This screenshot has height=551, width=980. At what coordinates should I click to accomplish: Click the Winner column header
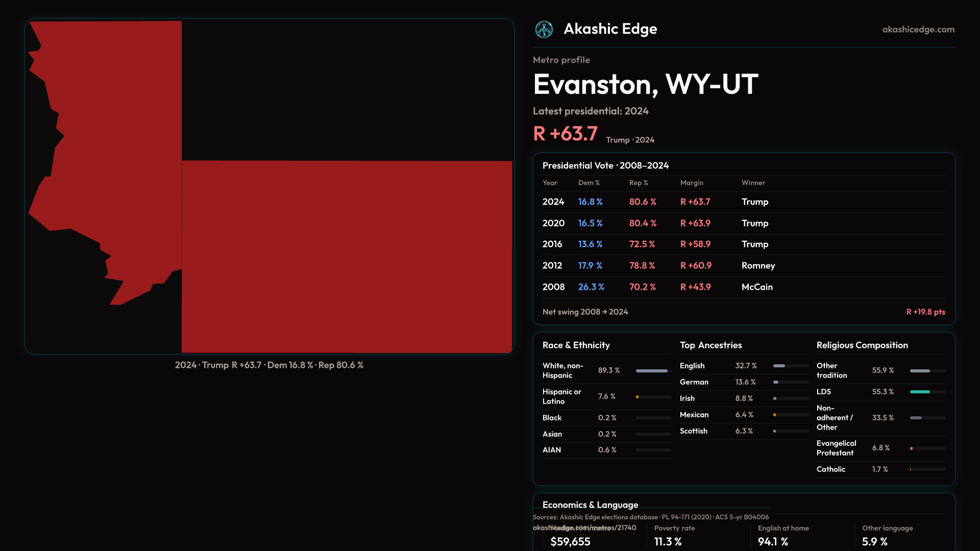pyautogui.click(x=753, y=183)
